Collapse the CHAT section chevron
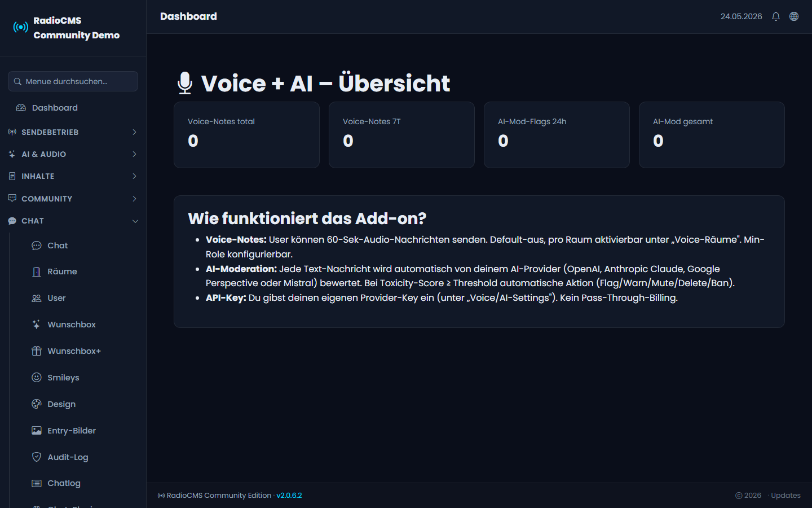This screenshot has height=508, width=812. pos(135,221)
